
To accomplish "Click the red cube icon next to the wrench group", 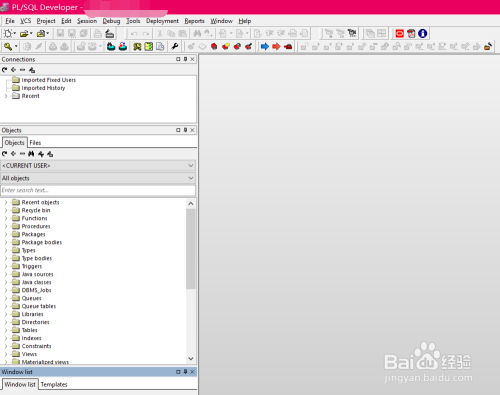I will (x=214, y=46).
